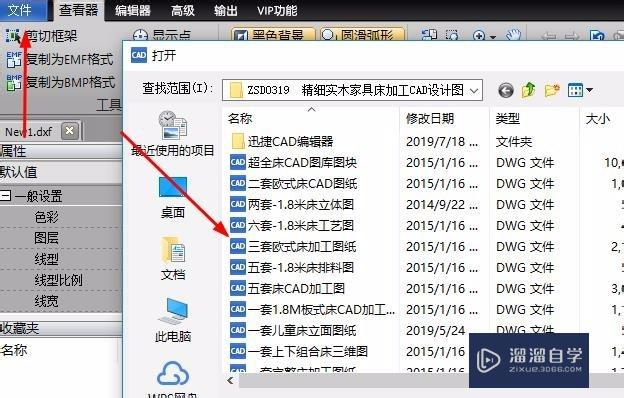Open the 高级 tab
Image resolution: width=624 pixels, height=398 pixels.
tap(183, 10)
